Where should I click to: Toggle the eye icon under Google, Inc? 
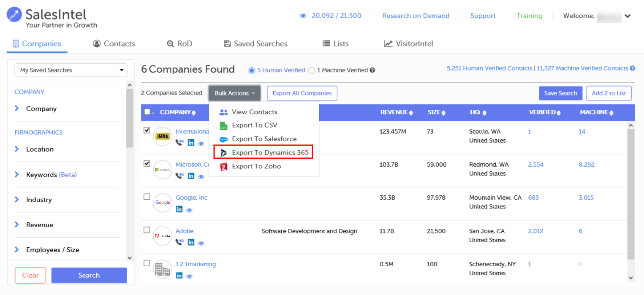(x=189, y=209)
